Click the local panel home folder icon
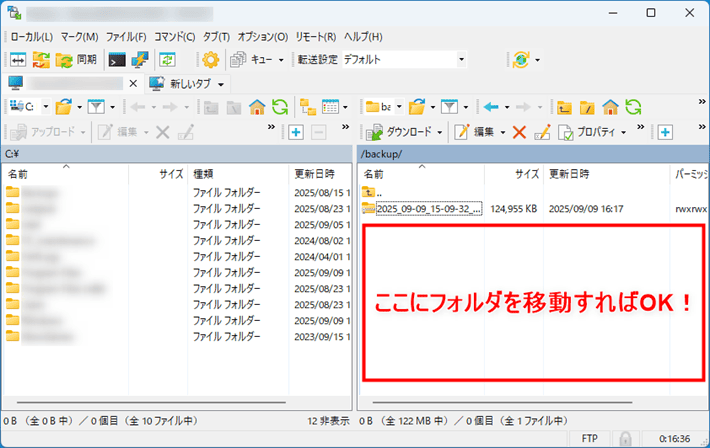The width and height of the screenshot is (710, 448). pyautogui.click(x=257, y=107)
